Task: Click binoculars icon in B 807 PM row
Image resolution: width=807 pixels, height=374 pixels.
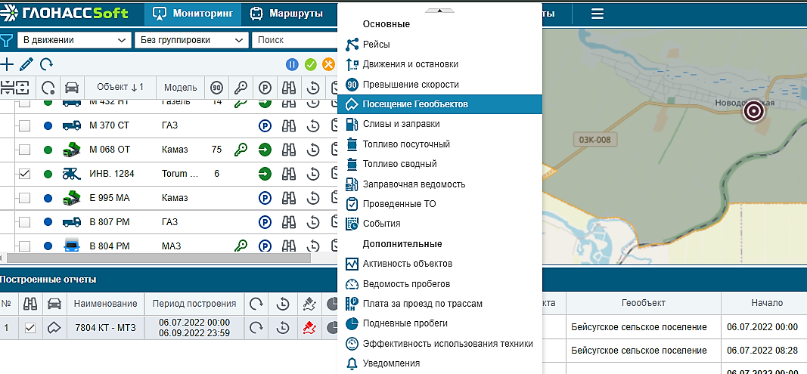Action: pyautogui.click(x=289, y=222)
